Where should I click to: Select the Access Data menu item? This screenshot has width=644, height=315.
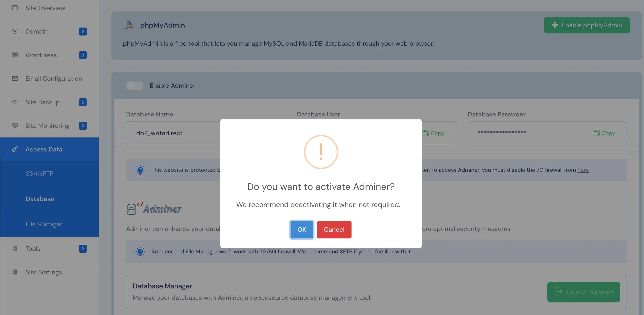(x=49, y=149)
